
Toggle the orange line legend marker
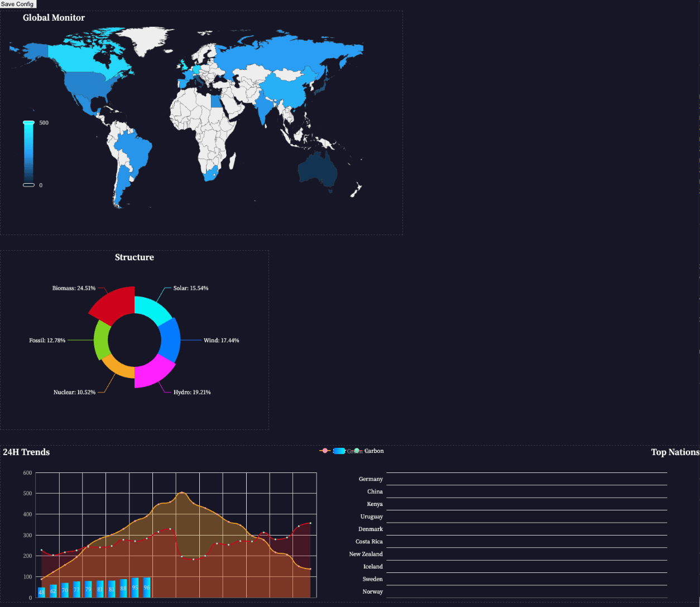click(x=325, y=451)
